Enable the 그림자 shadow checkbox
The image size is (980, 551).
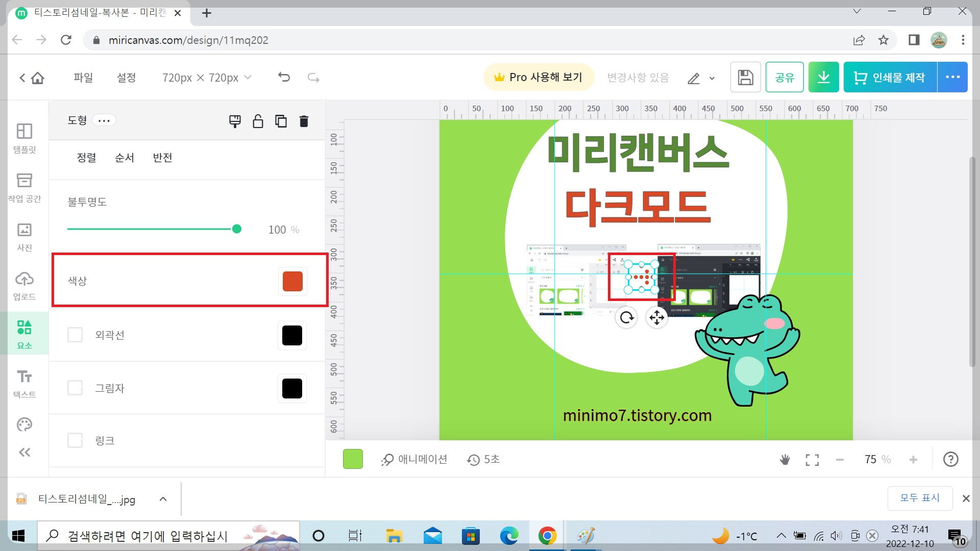(x=75, y=388)
